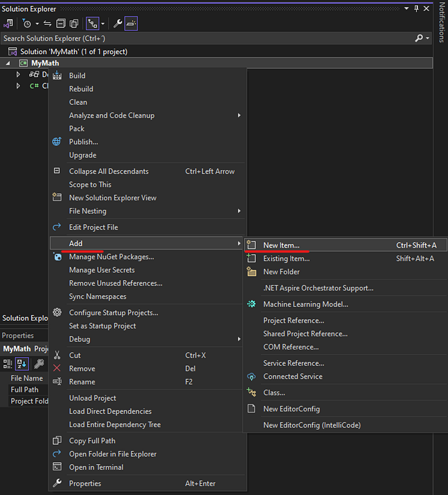Toggle Show All Files icon
Image resolution: width=448 pixels, height=495 pixels.
pyautogui.click(x=74, y=24)
